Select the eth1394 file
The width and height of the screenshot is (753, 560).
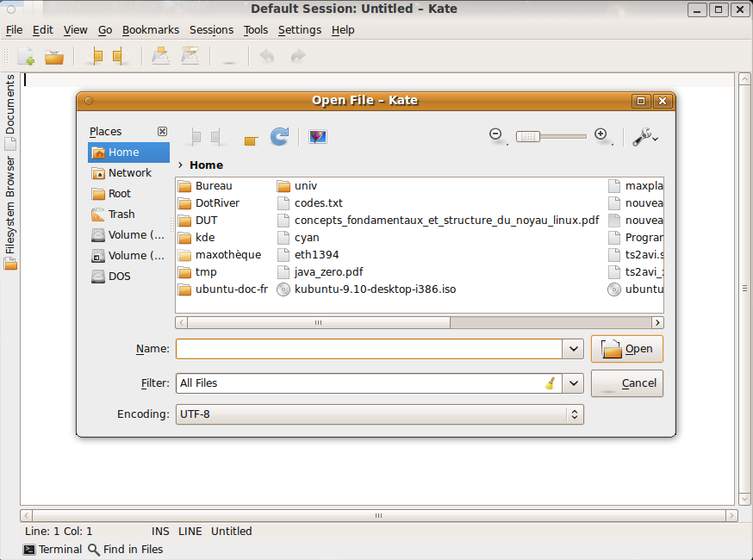pyautogui.click(x=308, y=255)
